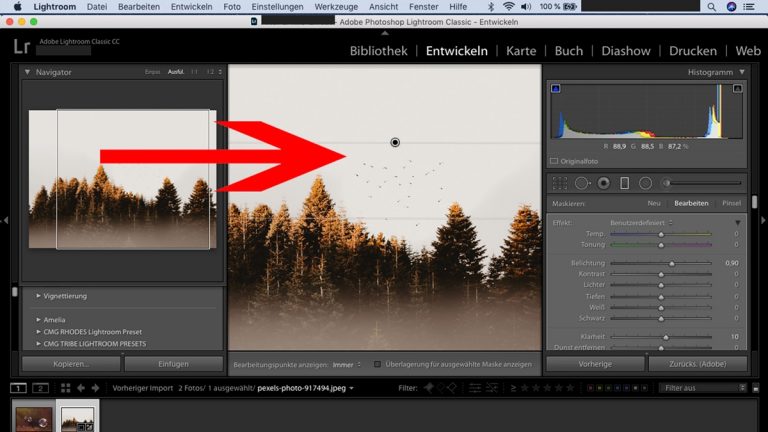The width and height of the screenshot is (768, 432).
Task: Toggle shadow clipping indicator in histogram
Action: (556, 89)
